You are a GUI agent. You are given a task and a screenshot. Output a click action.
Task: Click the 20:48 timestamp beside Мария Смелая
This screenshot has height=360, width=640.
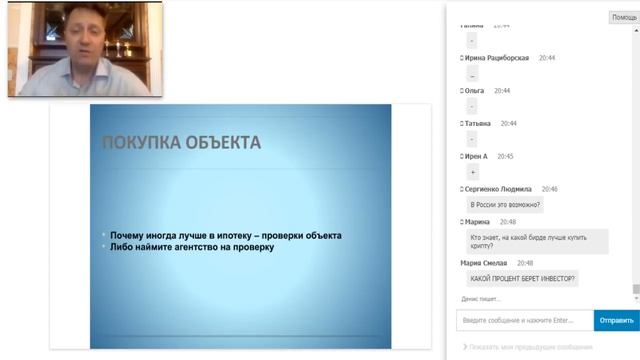[525, 263]
